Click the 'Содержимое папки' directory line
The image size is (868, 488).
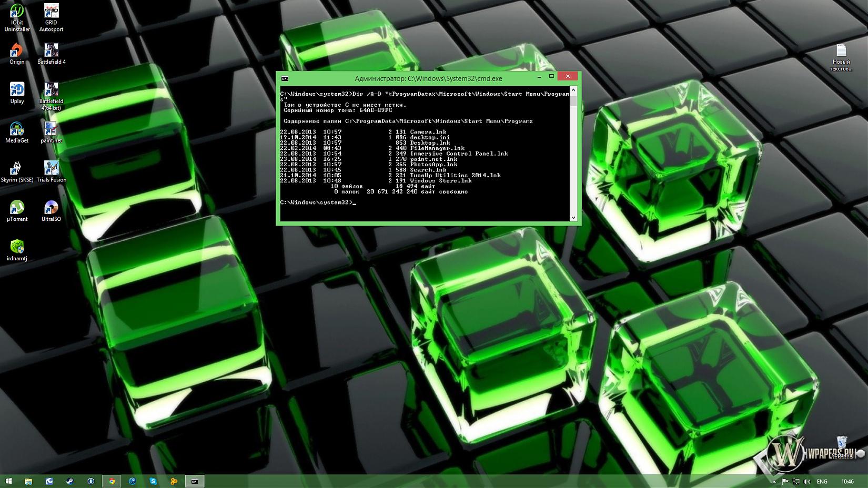pyautogui.click(x=408, y=121)
